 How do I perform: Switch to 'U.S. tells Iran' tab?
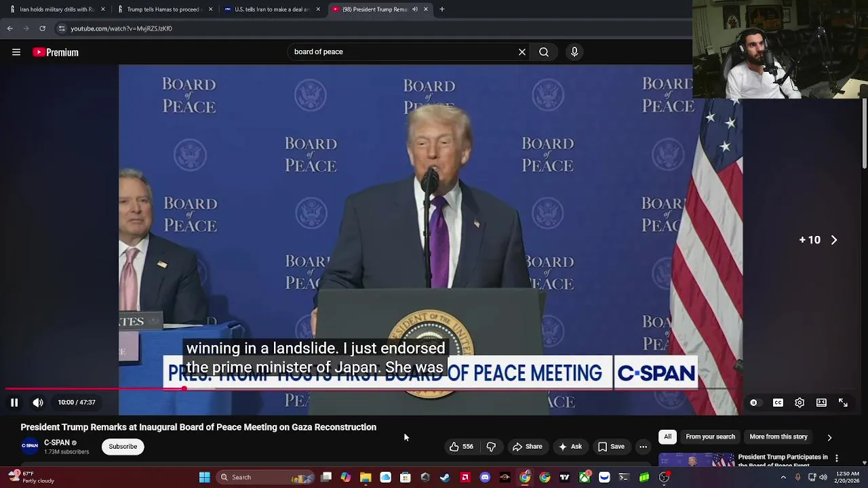pyautogui.click(x=271, y=9)
